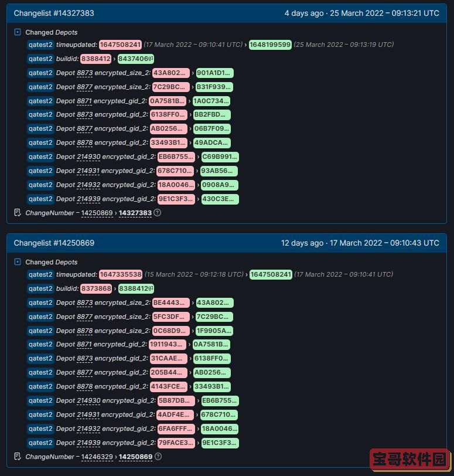Click new timeupdated value 1648199599

(x=270, y=45)
